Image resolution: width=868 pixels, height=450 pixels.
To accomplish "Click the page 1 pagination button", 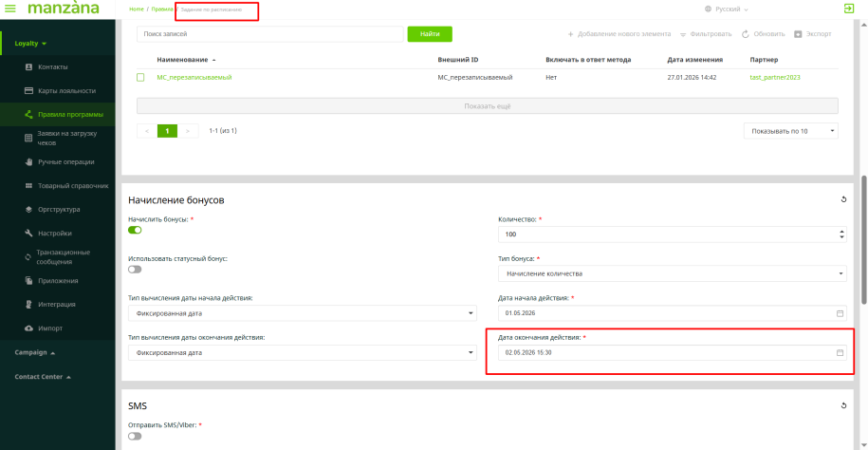I will pyautogui.click(x=167, y=131).
